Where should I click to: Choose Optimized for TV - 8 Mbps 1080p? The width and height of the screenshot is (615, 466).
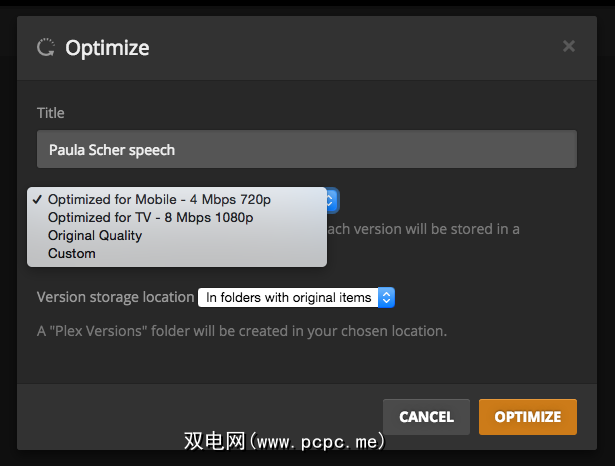[x=150, y=217]
